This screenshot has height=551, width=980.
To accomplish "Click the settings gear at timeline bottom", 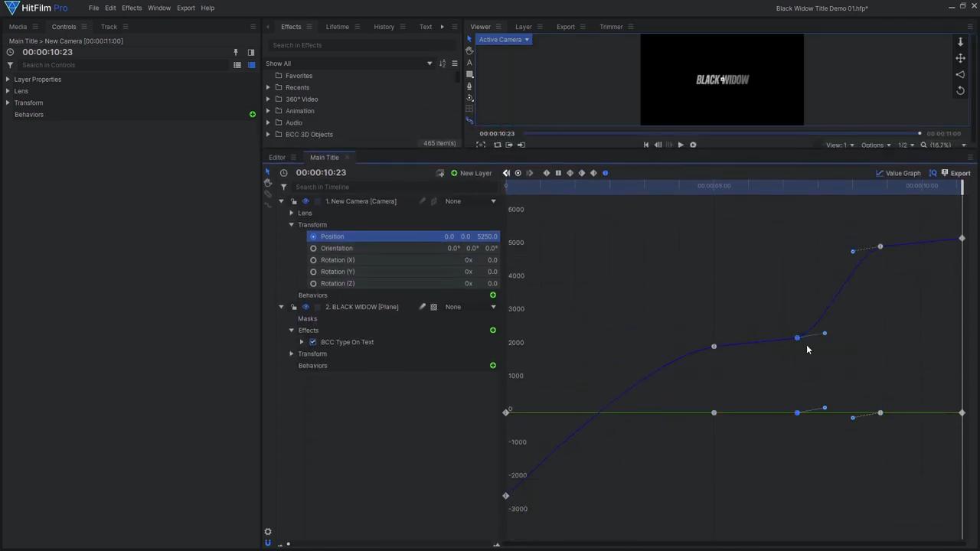I will (x=268, y=532).
